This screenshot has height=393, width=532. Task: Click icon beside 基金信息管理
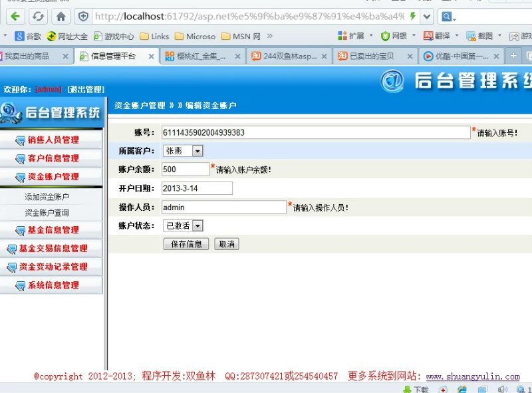coord(21,231)
